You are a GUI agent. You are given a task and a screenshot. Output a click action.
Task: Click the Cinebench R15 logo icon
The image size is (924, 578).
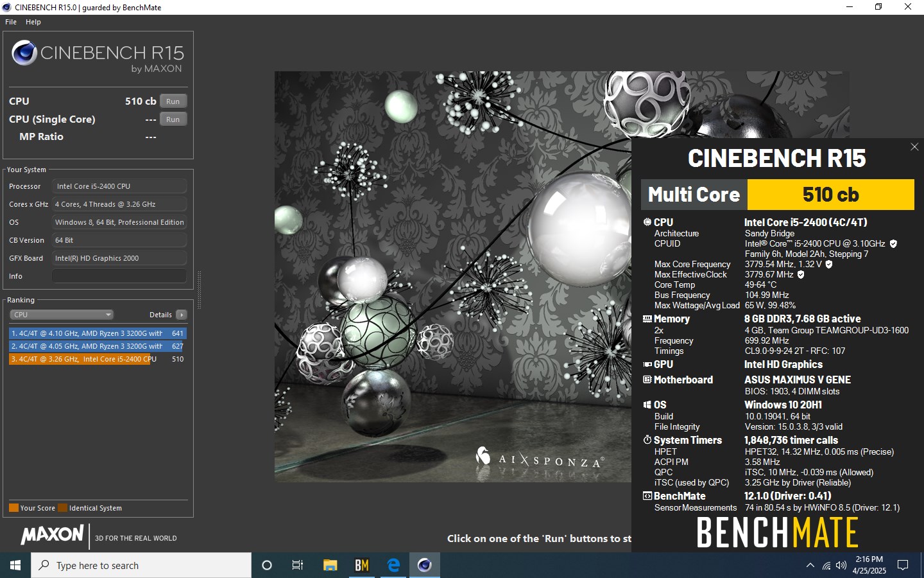(x=24, y=53)
